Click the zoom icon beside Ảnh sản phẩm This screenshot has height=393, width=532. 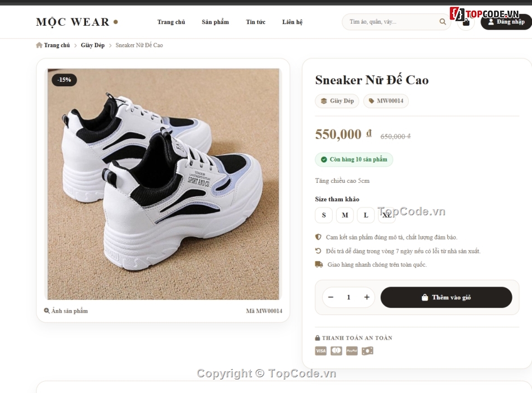point(47,311)
